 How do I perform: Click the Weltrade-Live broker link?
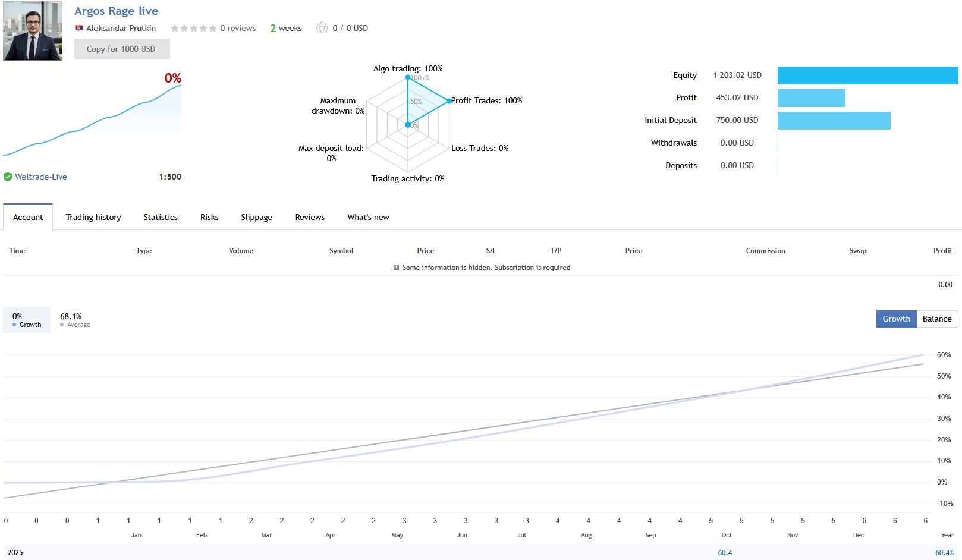[x=41, y=177]
